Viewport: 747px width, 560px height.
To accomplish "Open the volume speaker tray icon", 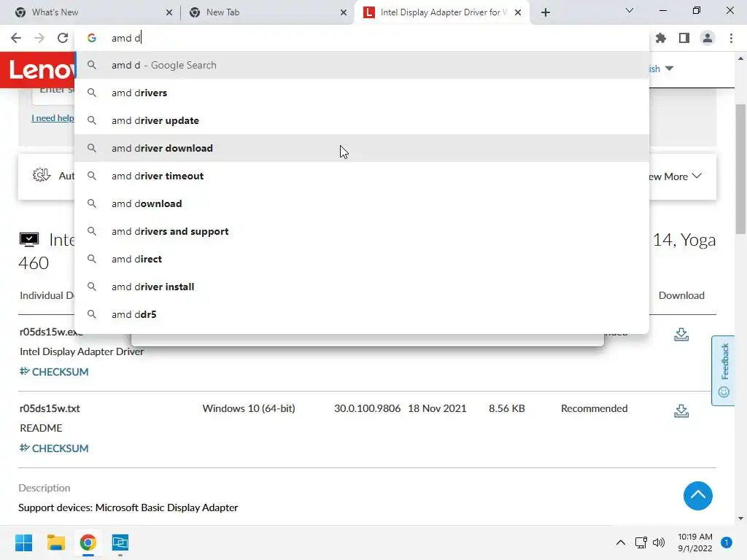I will click(659, 542).
